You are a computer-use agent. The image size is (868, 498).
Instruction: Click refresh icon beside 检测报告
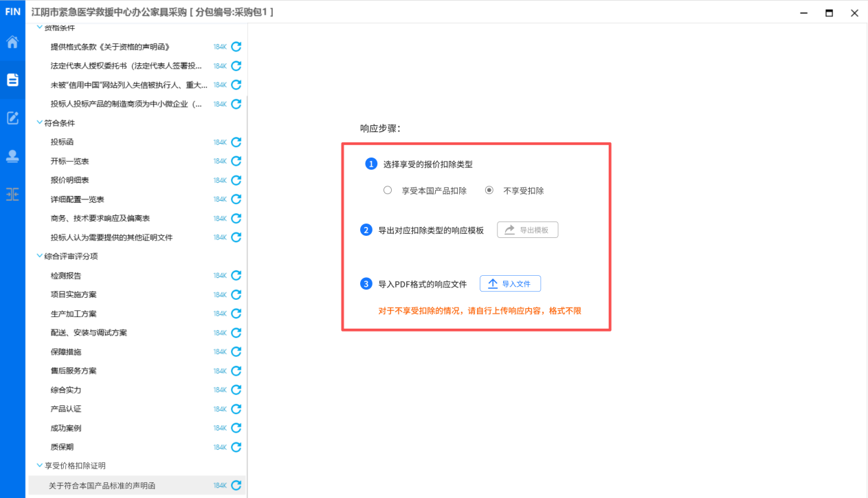[x=236, y=276]
